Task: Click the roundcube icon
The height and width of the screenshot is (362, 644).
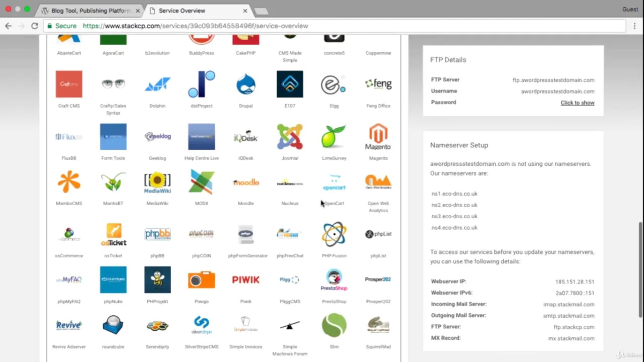Action: [113, 325]
